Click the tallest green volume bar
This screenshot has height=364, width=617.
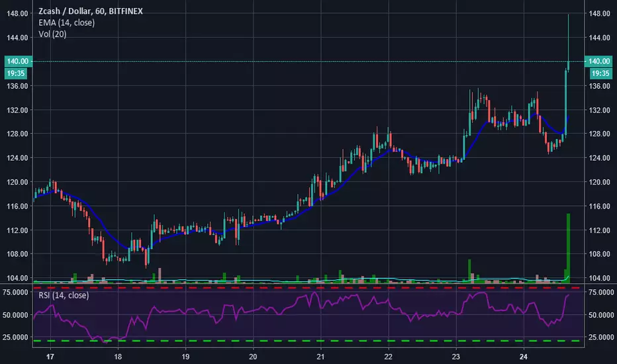pos(568,248)
